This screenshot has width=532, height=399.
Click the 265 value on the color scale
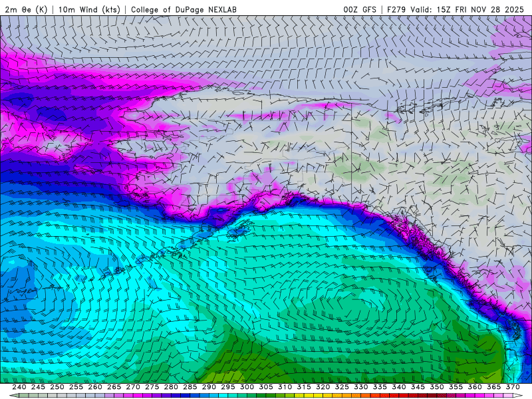(x=114, y=387)
